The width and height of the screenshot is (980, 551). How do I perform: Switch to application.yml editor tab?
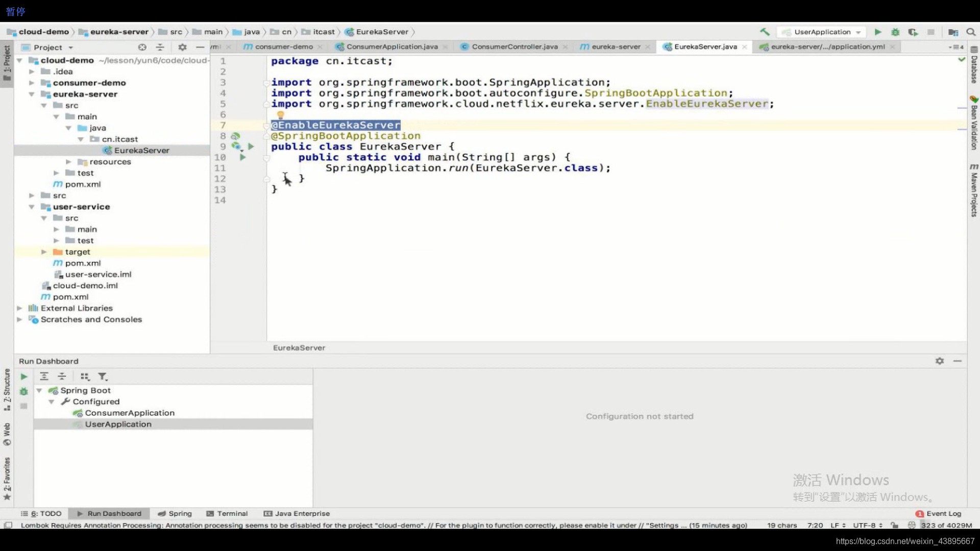coord(827,46)
